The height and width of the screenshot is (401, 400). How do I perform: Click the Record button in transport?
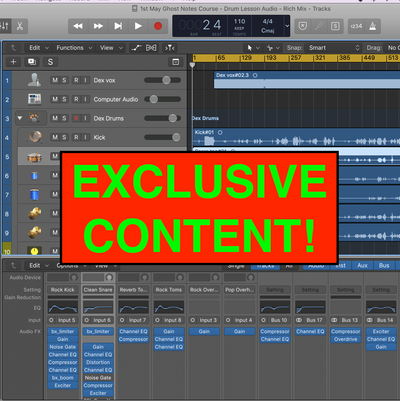pyautogui.click(x=158, y=26)
